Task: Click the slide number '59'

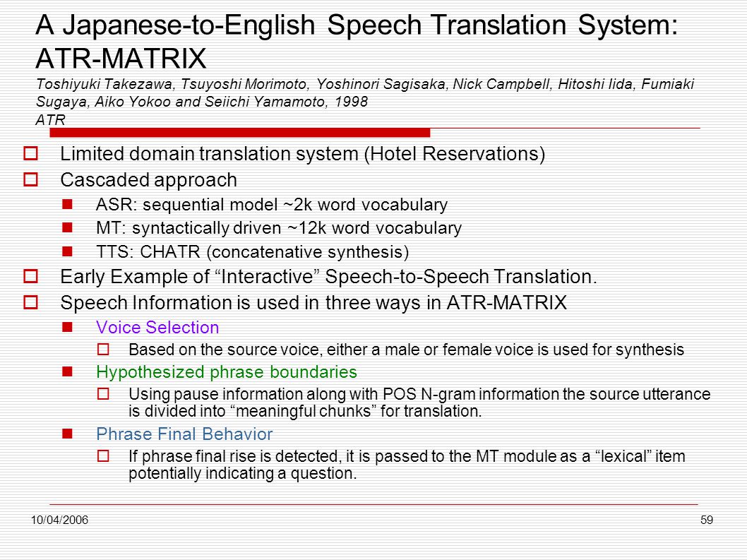Action: pyautogui.click(x=707, y=520)
